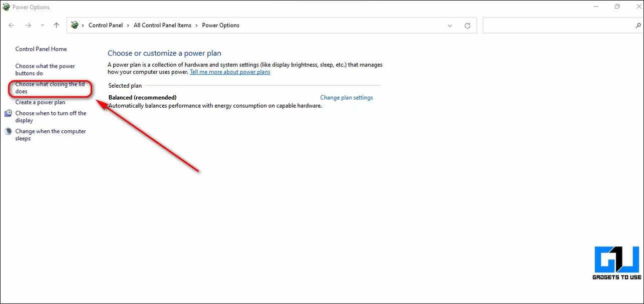Open the recent locations dropdown
Image resolution: width=644 pixels, height=304 pixels.
tap(43, 26)
